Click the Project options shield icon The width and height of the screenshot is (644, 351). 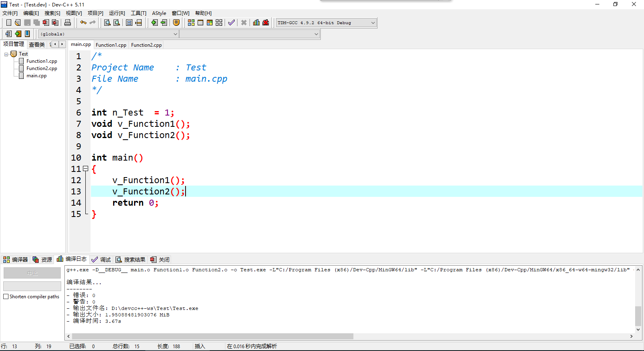click(176, 23)
